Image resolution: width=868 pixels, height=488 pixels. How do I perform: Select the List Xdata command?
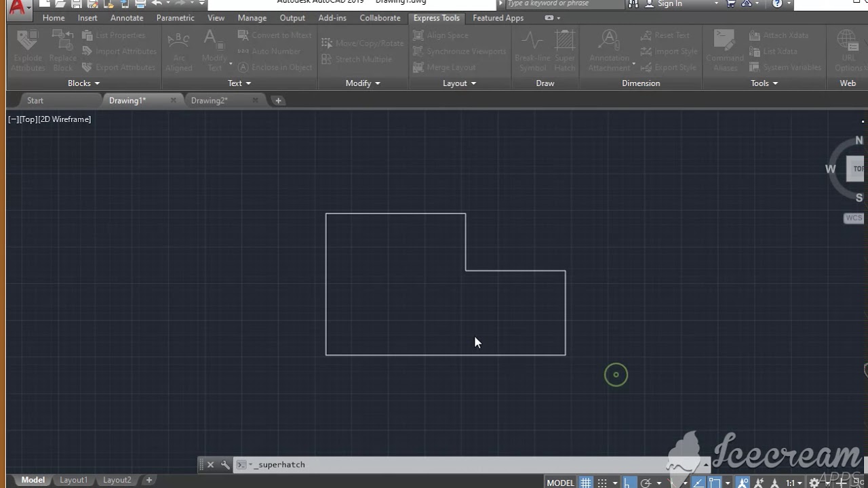[773, 52]
